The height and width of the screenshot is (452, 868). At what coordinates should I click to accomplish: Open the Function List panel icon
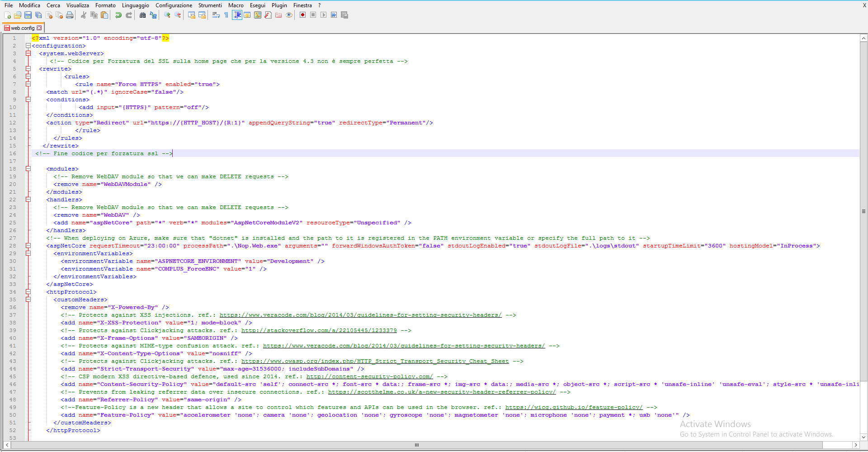pyautogui.click(x=268, y=15)
